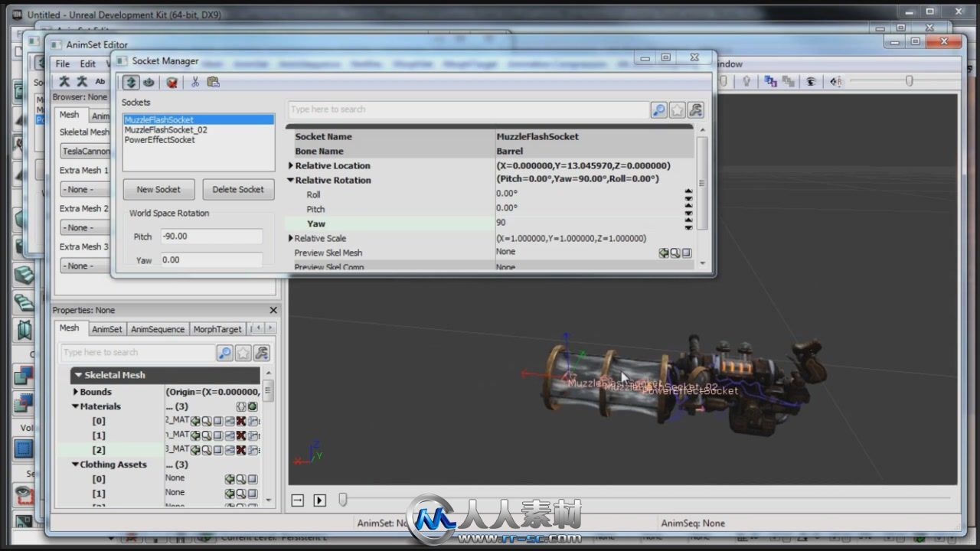Expand Bounds property

(76, 392)
